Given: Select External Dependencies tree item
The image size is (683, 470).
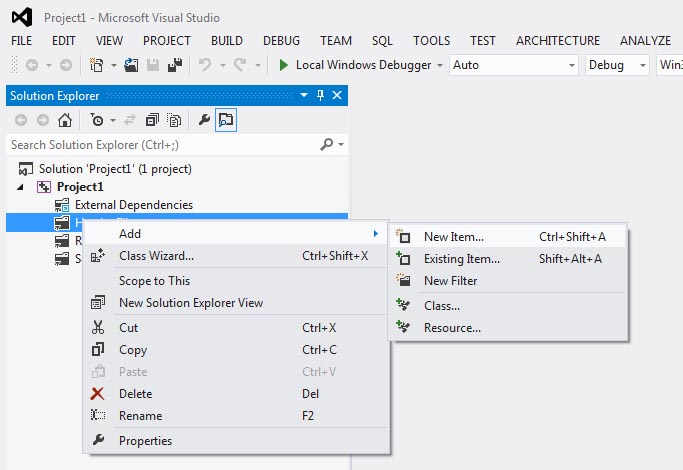Looking at the screenshot, I should [x=134, y=205].
